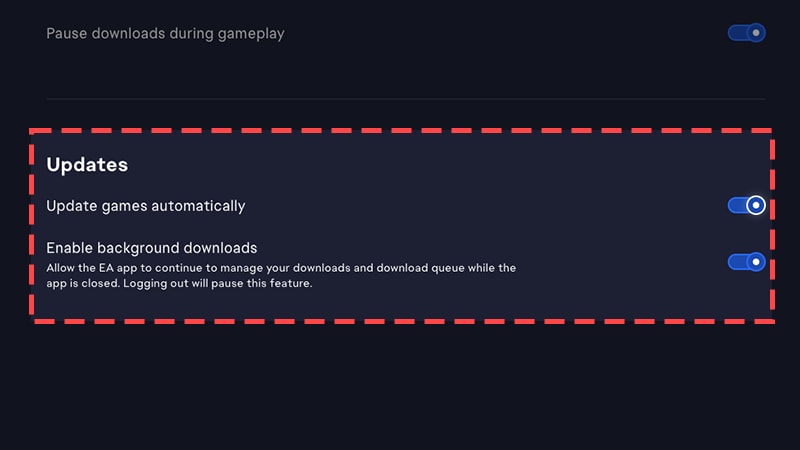This screenshot has width=800, height=450.
Task: Click the word 'gameplay' in top setting
Action: (x=250, y=33)
